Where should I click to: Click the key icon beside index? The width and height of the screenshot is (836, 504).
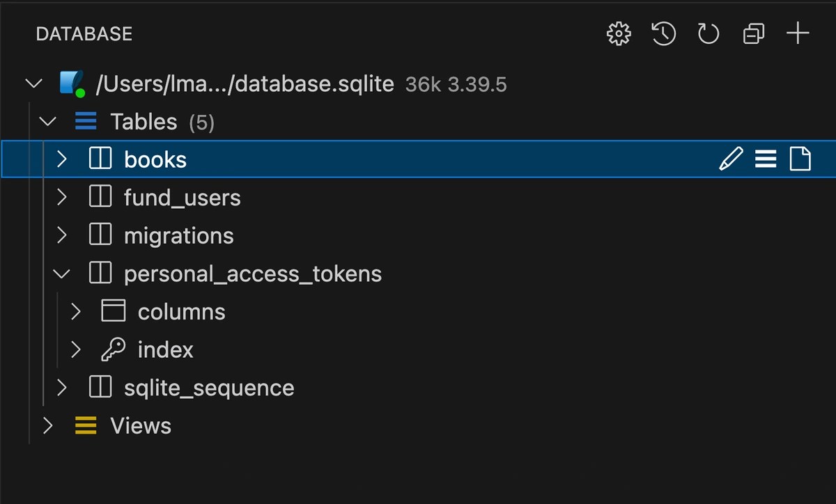113,349
